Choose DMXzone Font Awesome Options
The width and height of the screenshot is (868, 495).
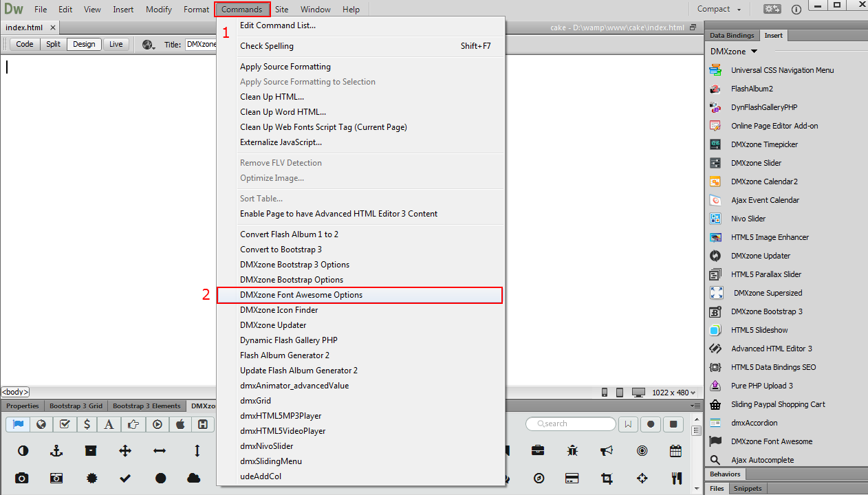[360, 295]
